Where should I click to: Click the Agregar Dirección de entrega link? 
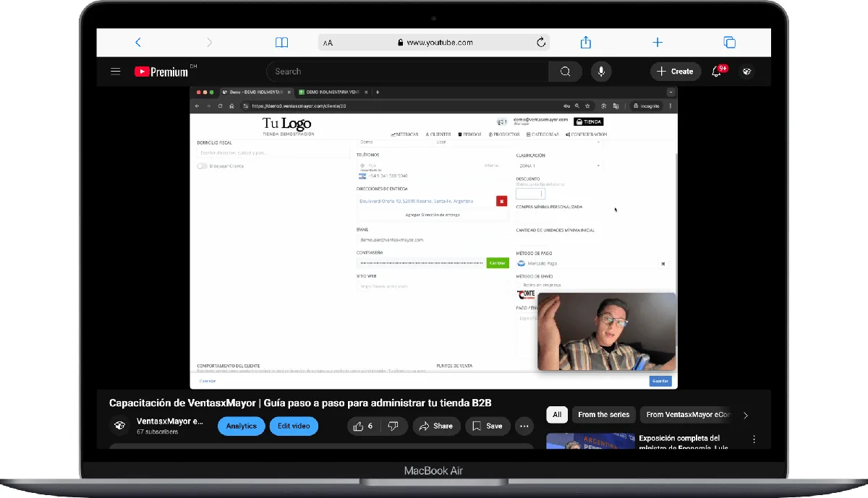(x=433, y=215)
